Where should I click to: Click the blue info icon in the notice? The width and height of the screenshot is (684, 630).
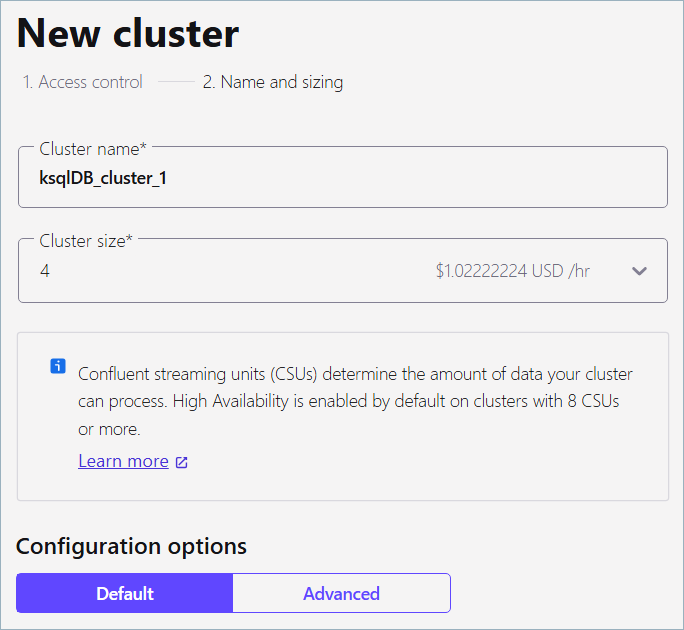pyautogui.click(x=58, y=366)
